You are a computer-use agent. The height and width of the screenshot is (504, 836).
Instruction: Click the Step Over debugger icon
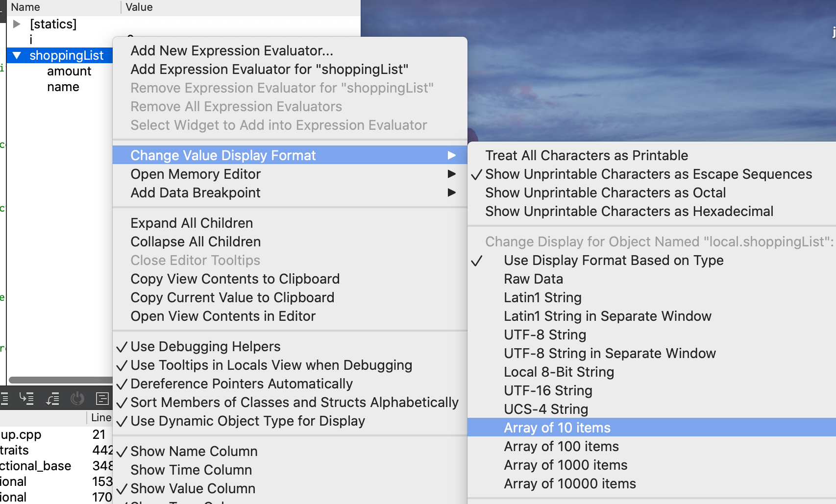coord(4,398)
